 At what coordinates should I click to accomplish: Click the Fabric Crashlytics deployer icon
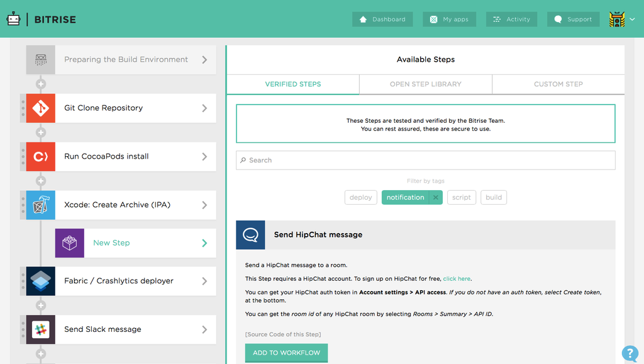tap(41, 281)
